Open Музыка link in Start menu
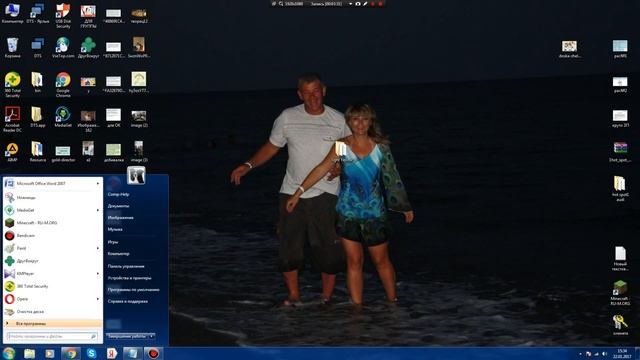This screenshot has height=360, width=640. (x=115, y=229)
